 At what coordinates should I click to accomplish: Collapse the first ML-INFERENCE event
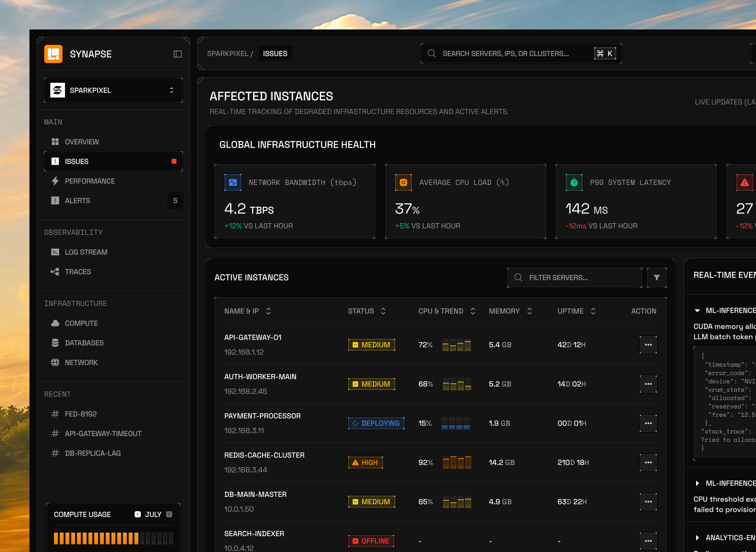pos(697,310)
